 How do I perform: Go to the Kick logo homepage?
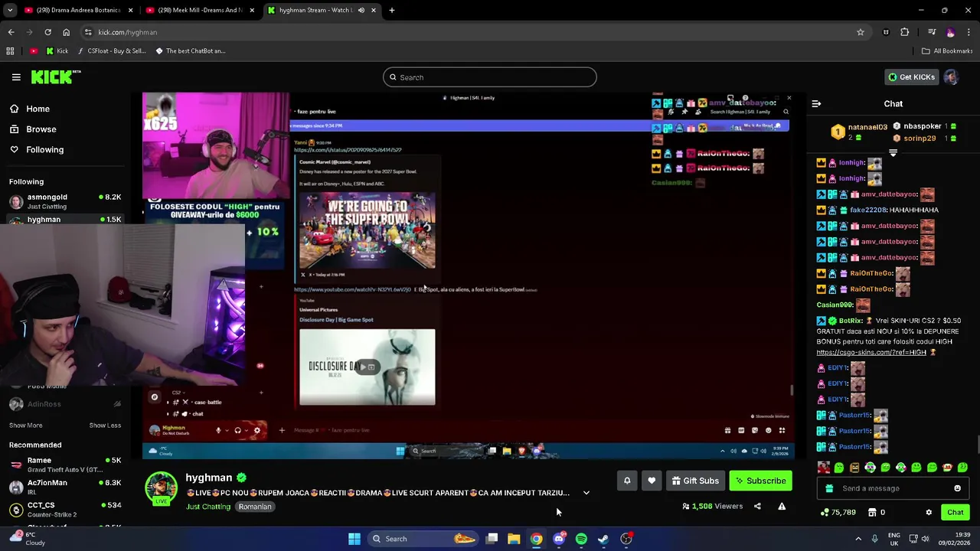tap(56, 77)
